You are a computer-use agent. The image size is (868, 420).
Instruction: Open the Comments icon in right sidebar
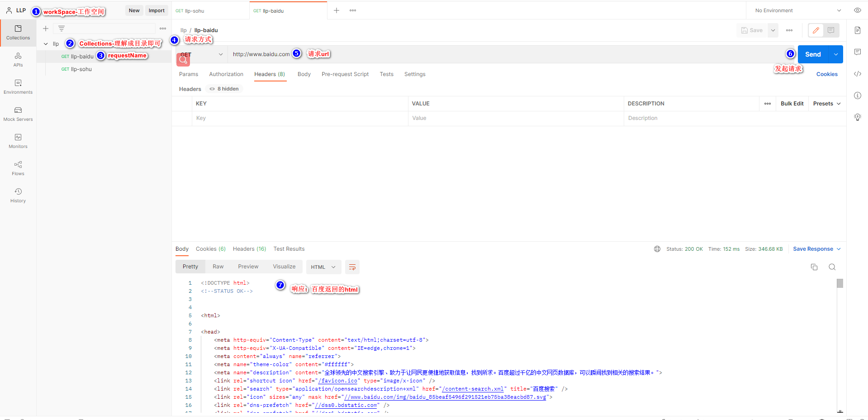coord(857,52)
